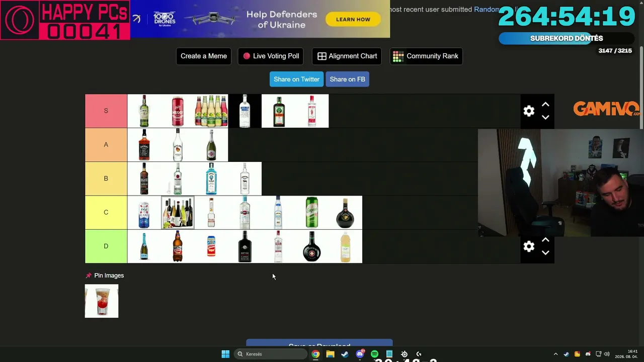
Task: Click the pin icon beside Pin Images
Action: click(89, 276)
